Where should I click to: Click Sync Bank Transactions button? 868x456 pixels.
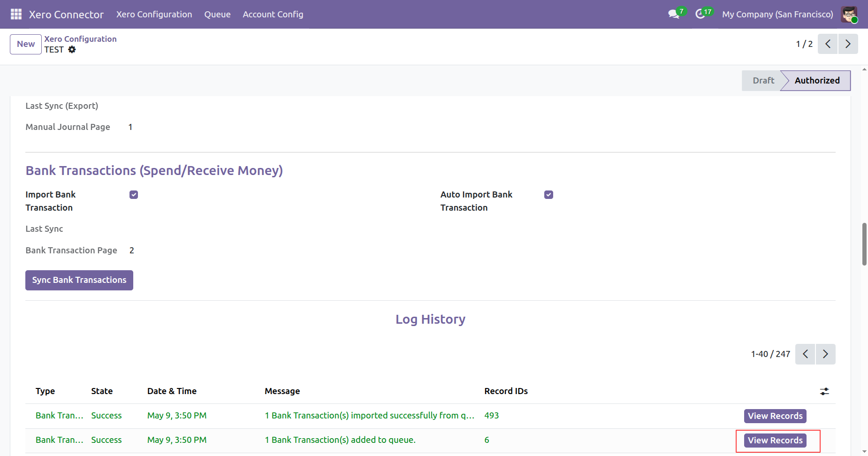[x=79, y=280]
